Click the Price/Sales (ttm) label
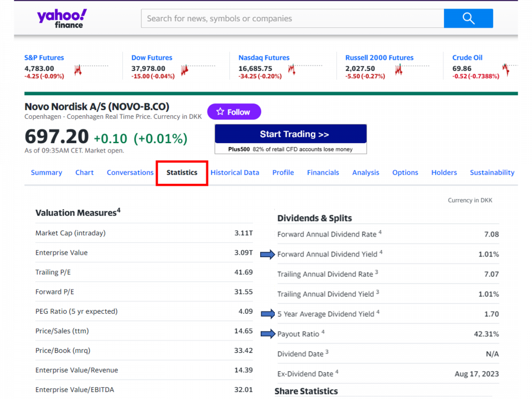The image size is (532, 399). (x=62, y=331)
